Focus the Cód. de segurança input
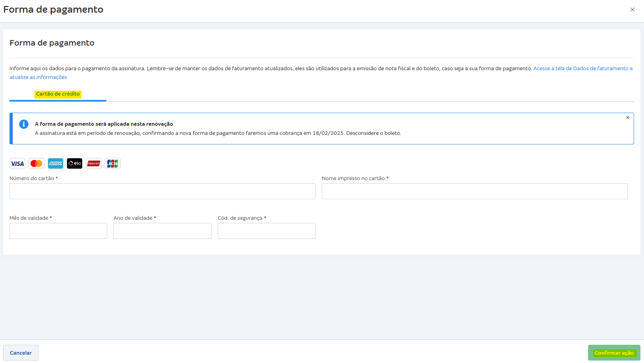 (x=266, y=231)
